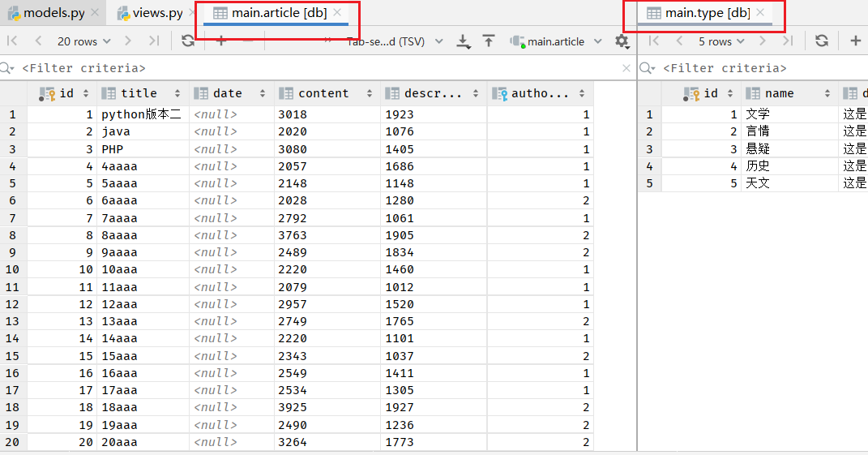Go to next page in main.article toolbar

(128, 41)
